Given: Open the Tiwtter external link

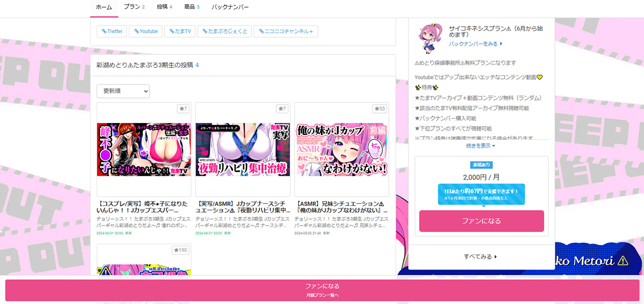Looking at the screenshot, I should point(111,31).
